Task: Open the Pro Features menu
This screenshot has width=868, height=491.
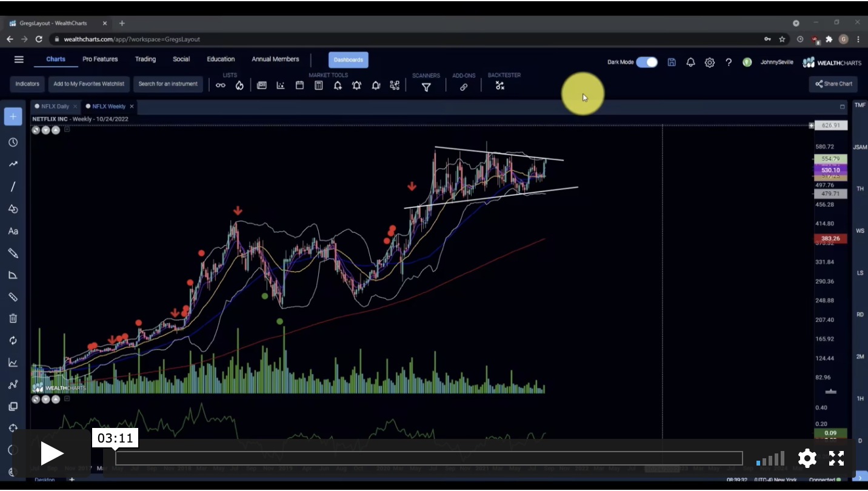Action: [x=100, y=59]
